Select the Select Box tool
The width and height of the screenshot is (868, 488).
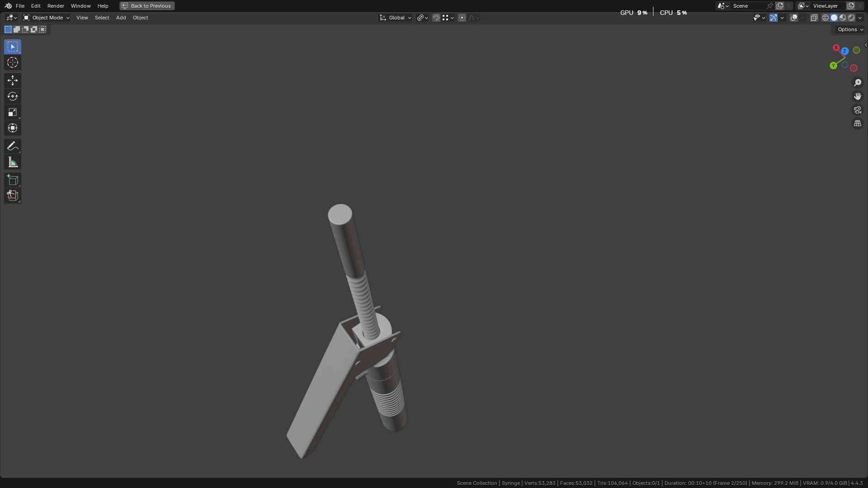point(13,47)
